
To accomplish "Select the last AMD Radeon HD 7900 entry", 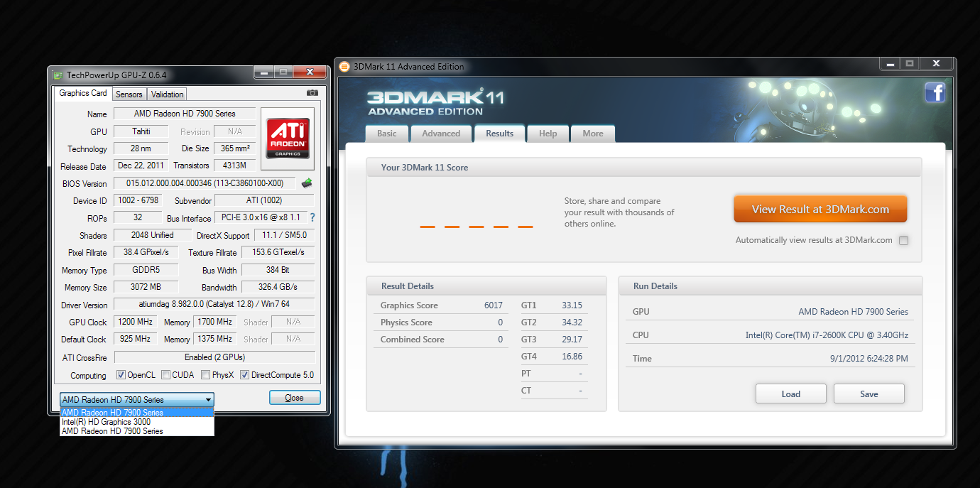I will coord(136,431).
